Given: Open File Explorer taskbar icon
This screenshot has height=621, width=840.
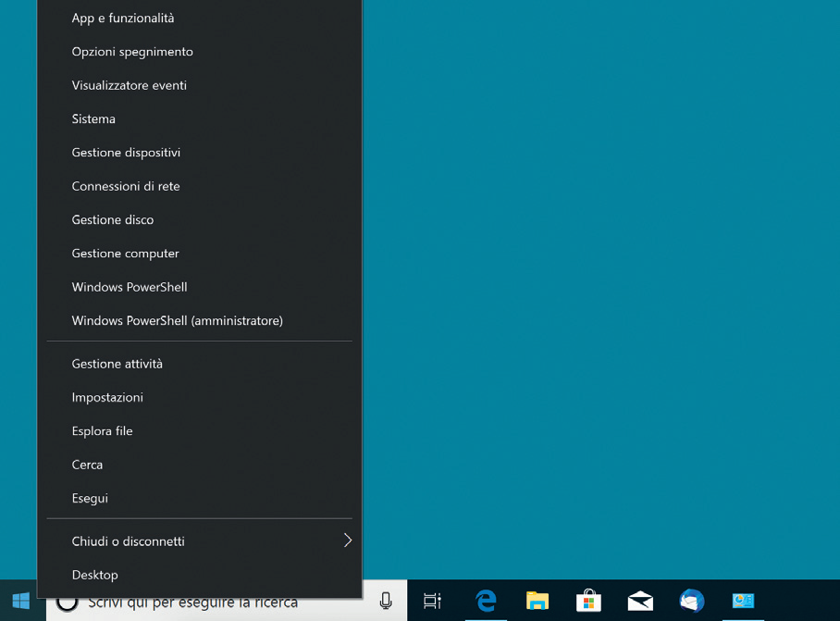Looking at the screenshot, I should pyautogui.click(x=537, y=602).
